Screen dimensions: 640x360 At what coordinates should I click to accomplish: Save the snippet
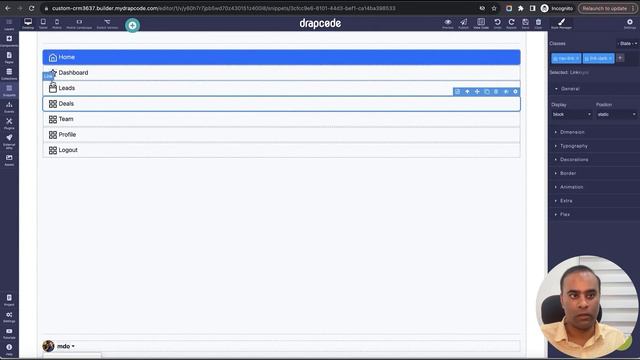tap(525, 24)
